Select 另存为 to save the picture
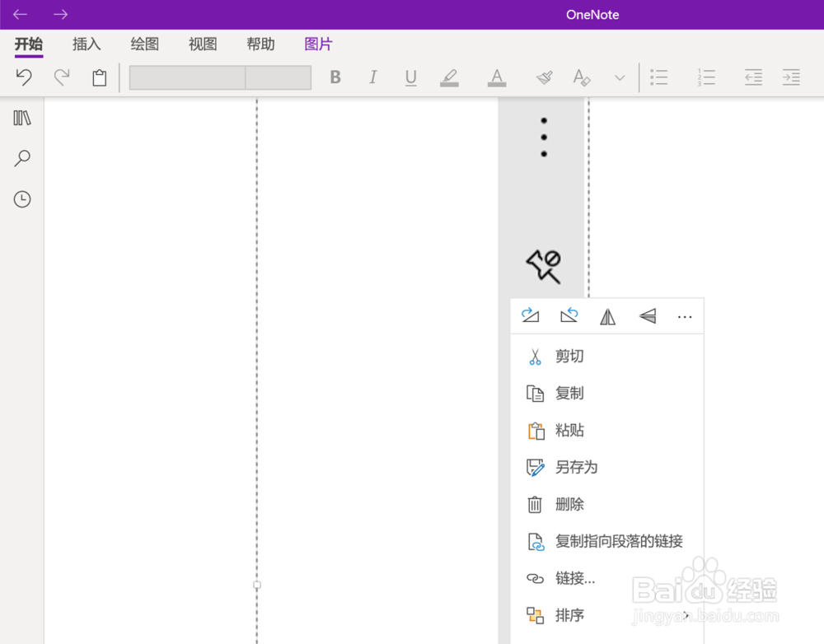This screenshot has height=644, width=824. (x=607, y=467)
